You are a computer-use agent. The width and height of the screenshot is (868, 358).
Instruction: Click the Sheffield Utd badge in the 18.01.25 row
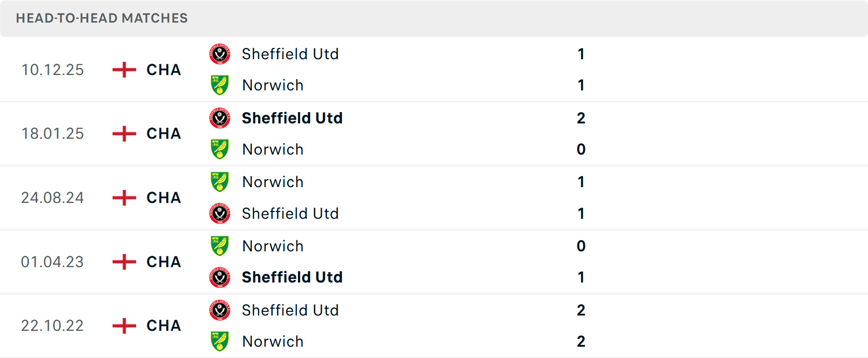pyautogui.click(x=220, y=118)
